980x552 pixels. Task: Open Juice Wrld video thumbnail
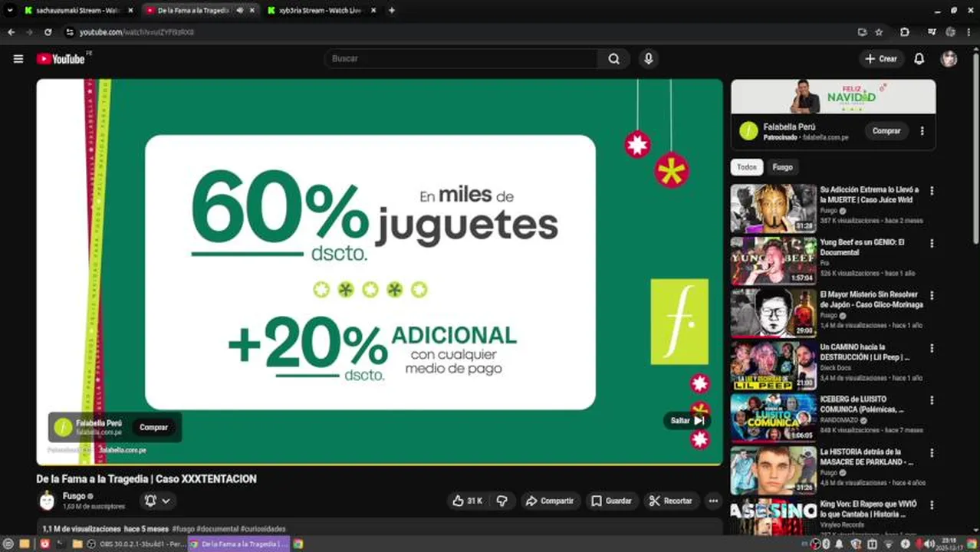click(x=773, y=208)
